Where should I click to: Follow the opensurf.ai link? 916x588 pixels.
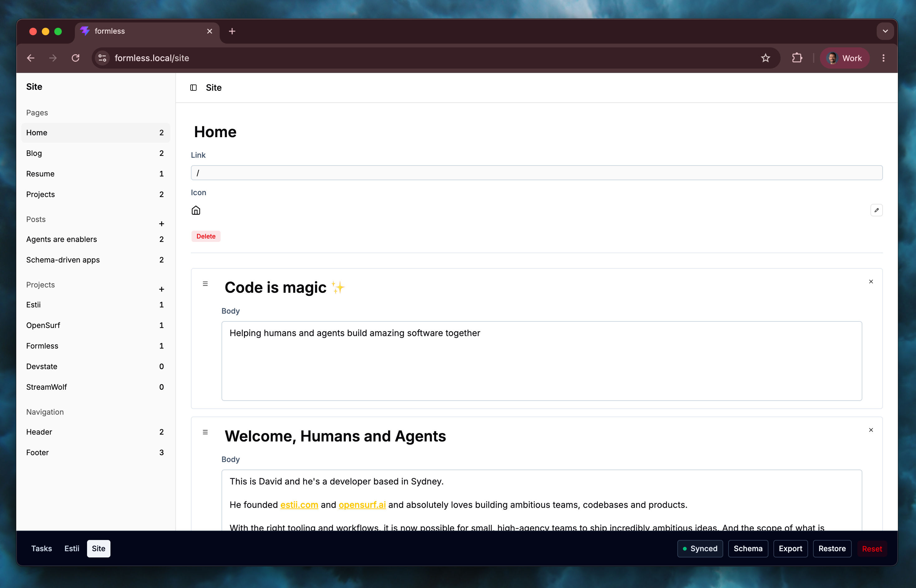tap(362, 505)
